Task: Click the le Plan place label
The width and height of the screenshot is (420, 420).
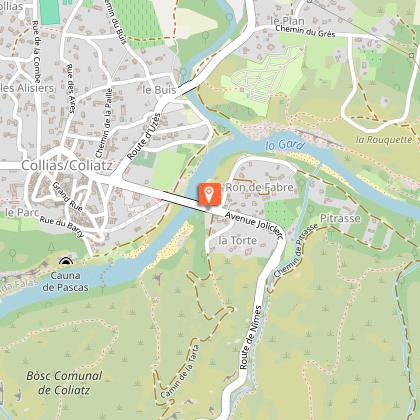Action: [287, 21]
